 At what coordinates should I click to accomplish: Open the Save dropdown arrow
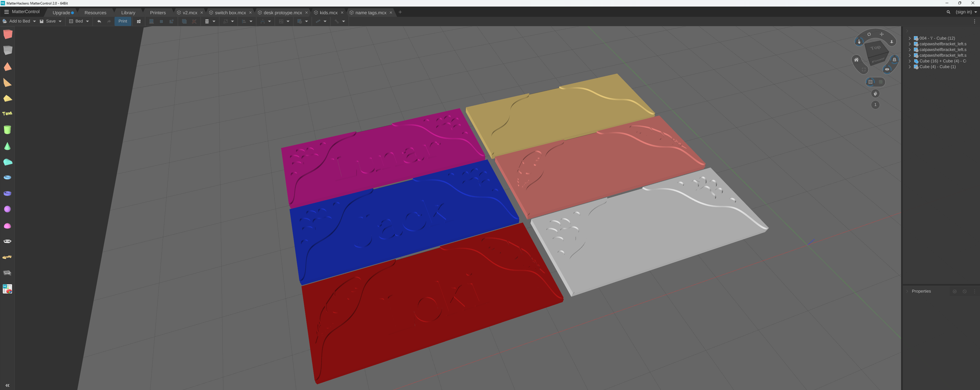60,21
